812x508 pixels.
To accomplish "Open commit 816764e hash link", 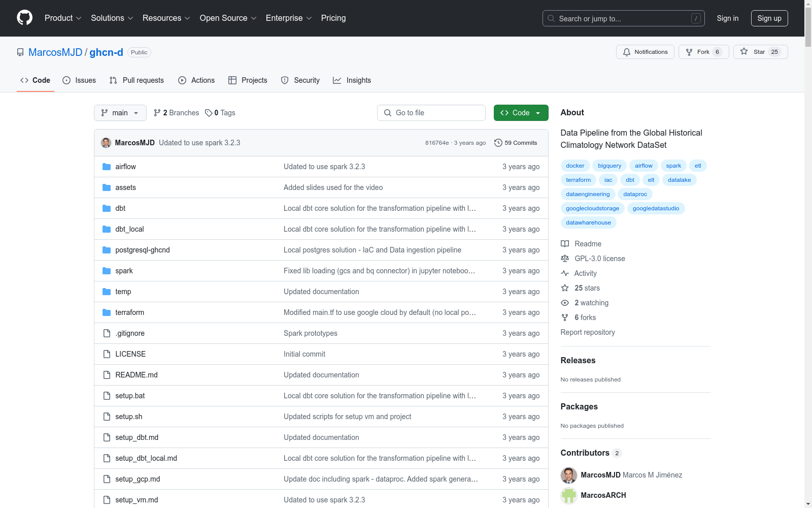I will pyautogui.click(x=437, y=143).
